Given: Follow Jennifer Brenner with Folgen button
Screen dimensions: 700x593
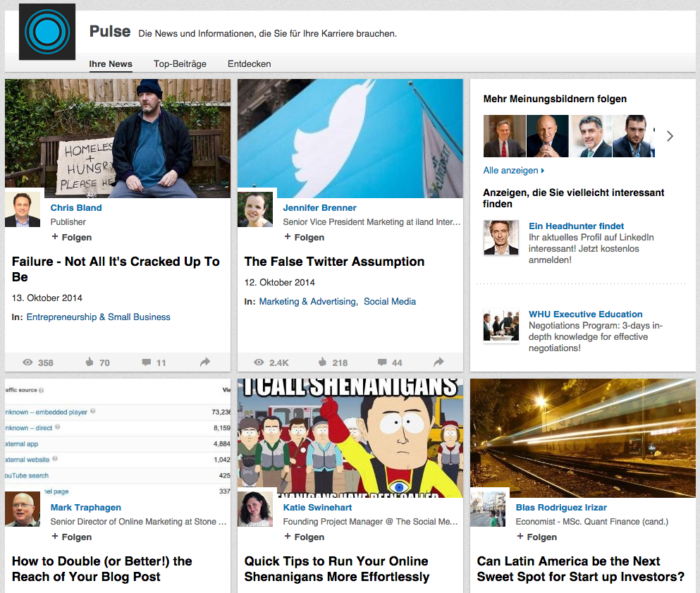Looking at the screenshot, I should pos(305,237).
